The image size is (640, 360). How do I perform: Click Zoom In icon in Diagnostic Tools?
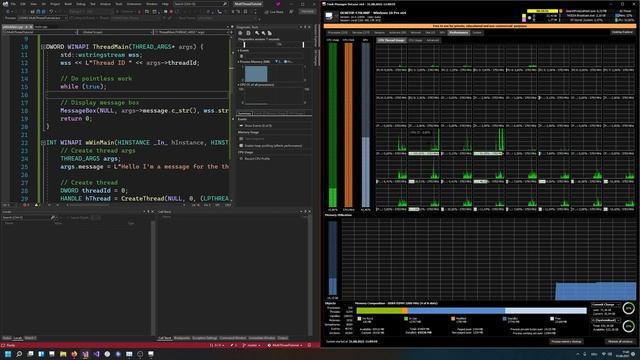257,33
